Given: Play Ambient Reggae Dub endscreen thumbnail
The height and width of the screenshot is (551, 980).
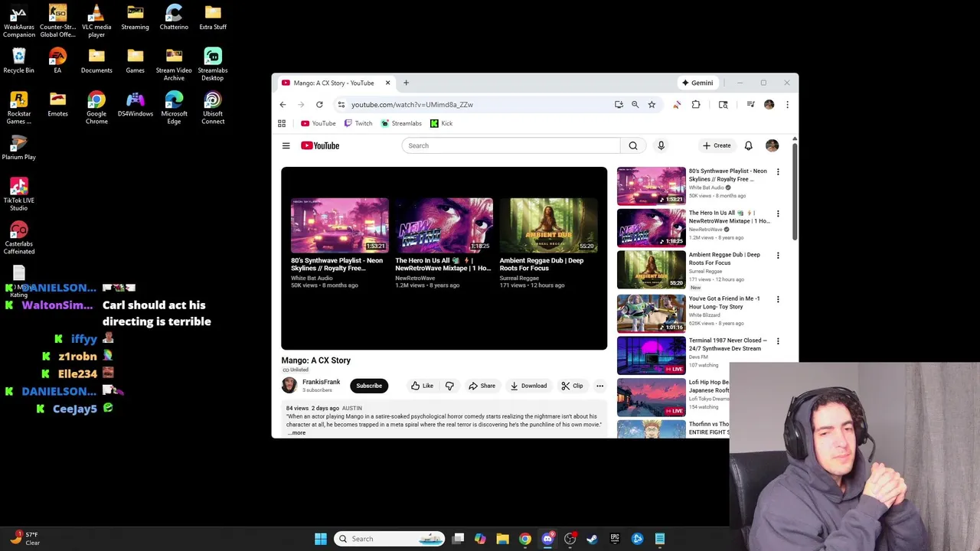Looking at the screenshot, I should pos(548,224).
